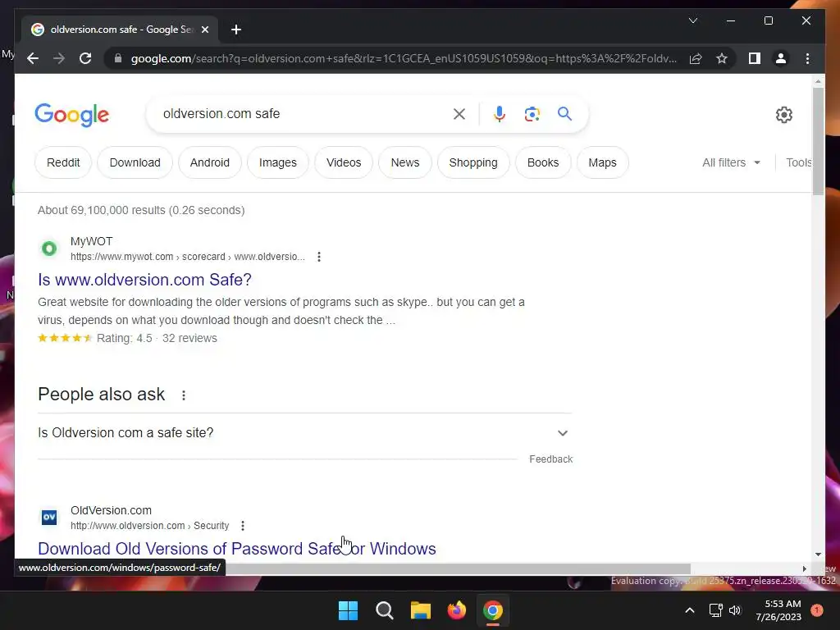Image resolution: width=840 pixels, height=630 pixels.
Task: Open Chrome three-dot menu
Action: pos(807,58)
